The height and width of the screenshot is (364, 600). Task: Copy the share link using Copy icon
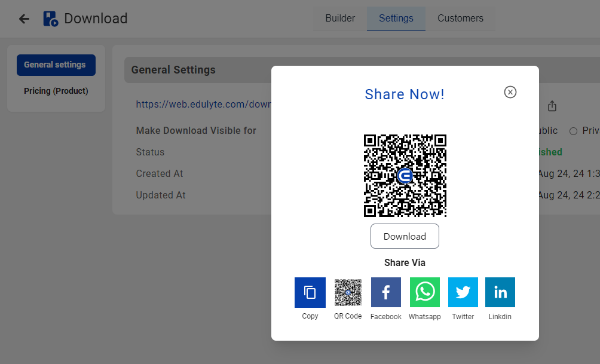[310, 292]
